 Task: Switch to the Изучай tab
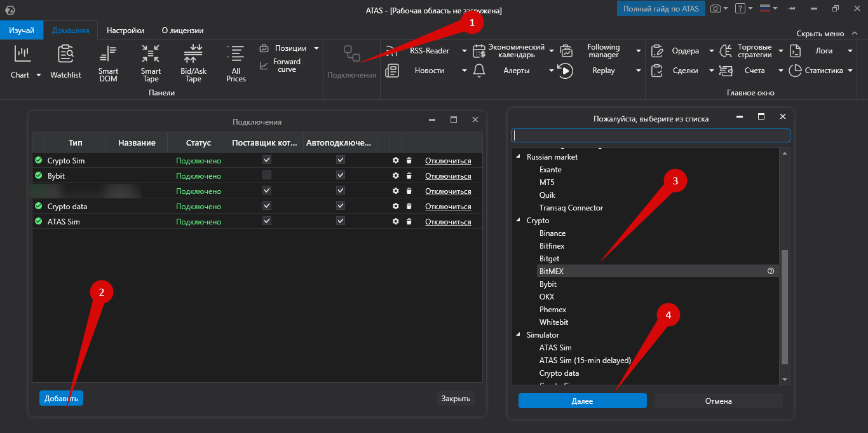[x=22, y=30]
